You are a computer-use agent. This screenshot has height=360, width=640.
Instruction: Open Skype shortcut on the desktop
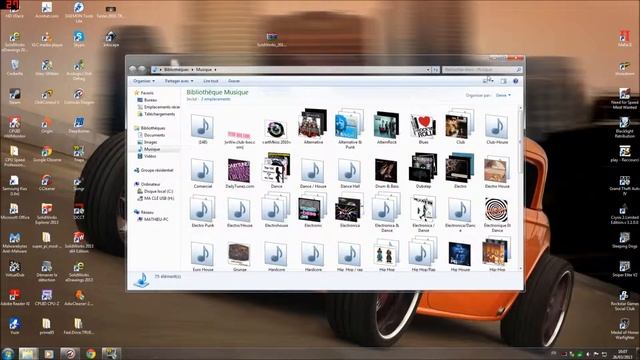point(79,39)
